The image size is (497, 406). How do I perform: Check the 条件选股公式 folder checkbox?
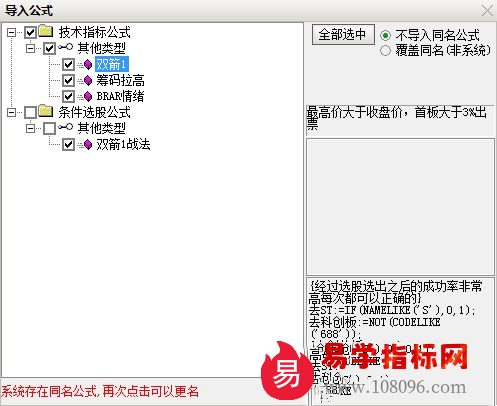click(31, 112)
